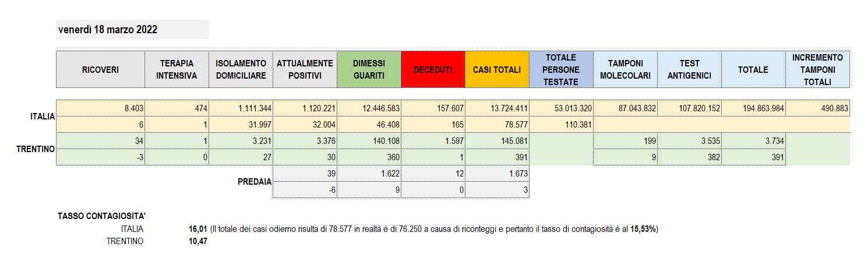Click Trentino's ricoveri change -3
This screenshot has width=868, height=261.
100,157
